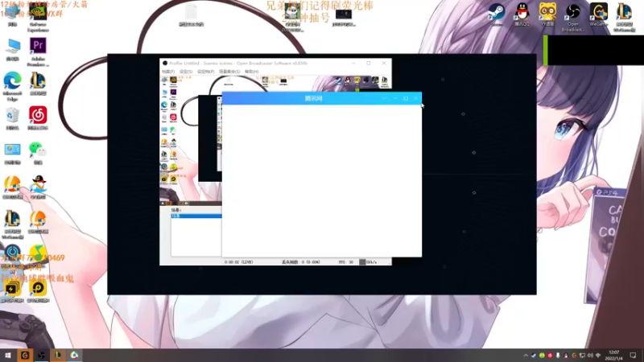Select the Recycle Bin icon
Screen dimensions: 644x362
tap(12, 119)
